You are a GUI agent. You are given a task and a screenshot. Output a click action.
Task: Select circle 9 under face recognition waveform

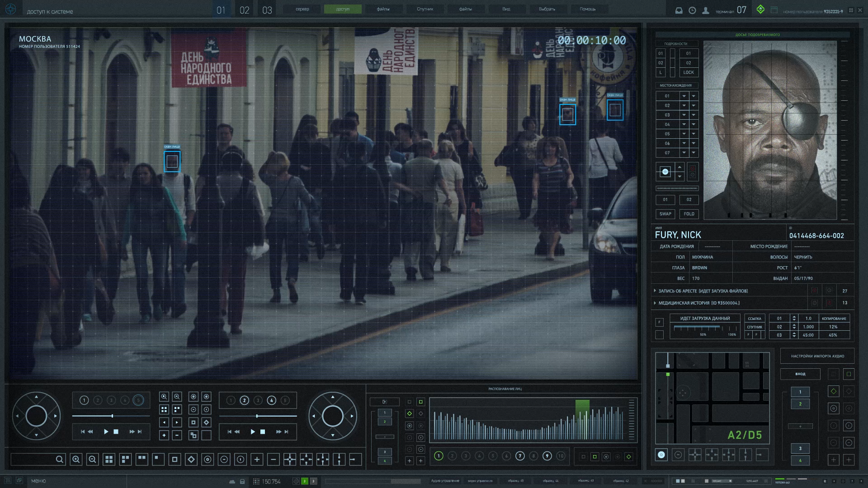[547, 456]
